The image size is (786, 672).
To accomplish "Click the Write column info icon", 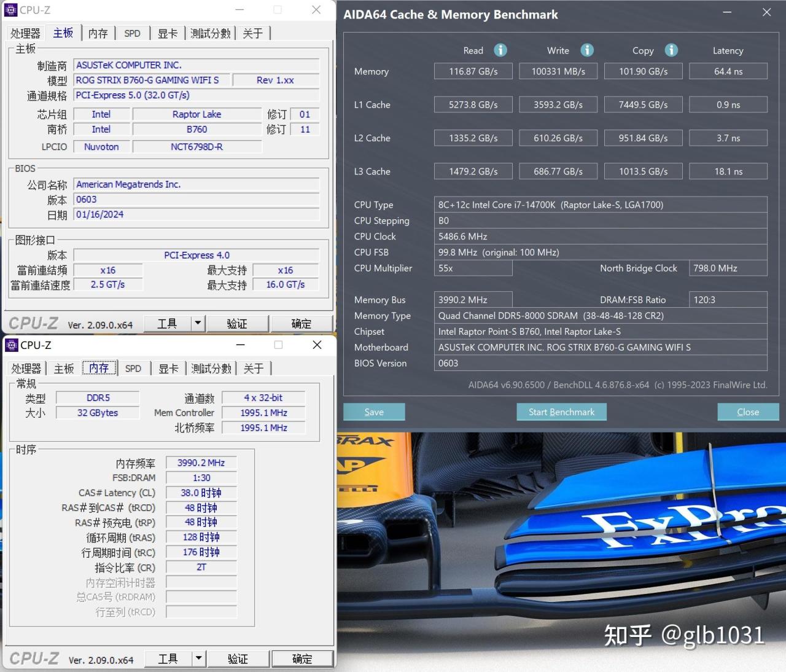I will (587, 50).
